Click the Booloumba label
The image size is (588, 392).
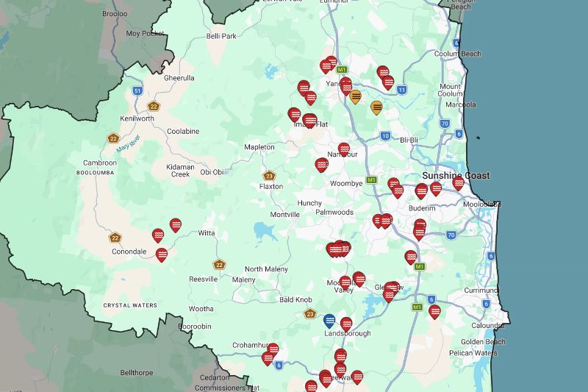(96, 173)
